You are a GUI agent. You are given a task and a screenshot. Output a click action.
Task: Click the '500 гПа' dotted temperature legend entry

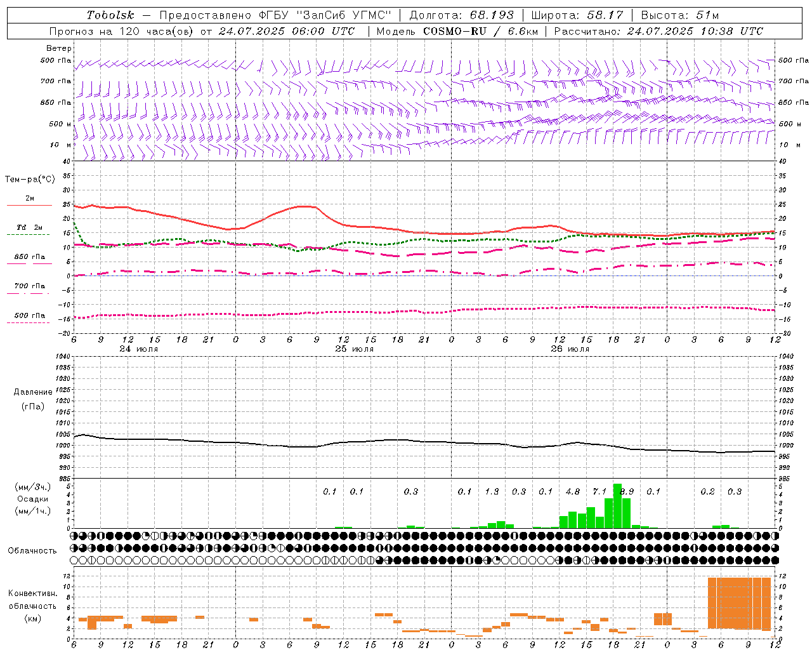pyautogui.click(x=29, y=315)
